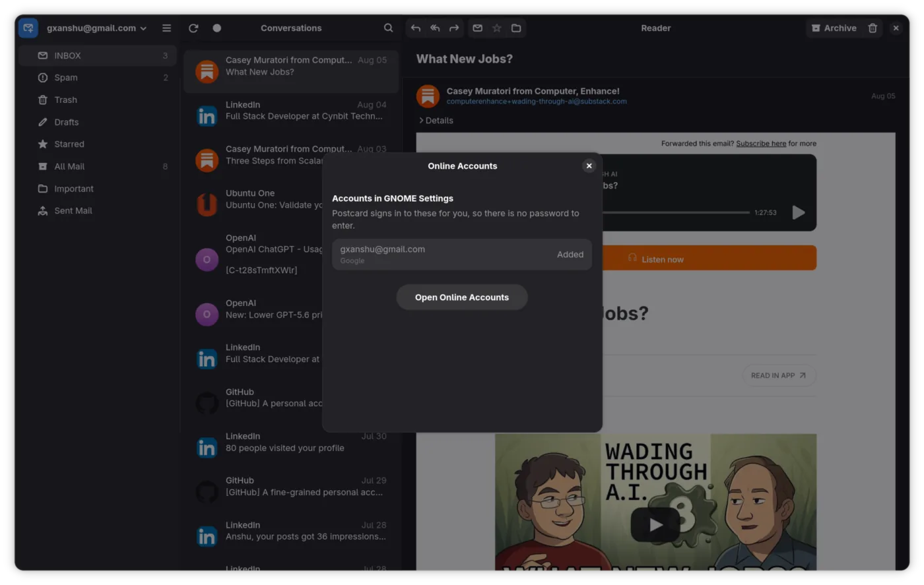Select the INBOX folder
This screenshot has height=585, width=924.
[x=98, y=55]
